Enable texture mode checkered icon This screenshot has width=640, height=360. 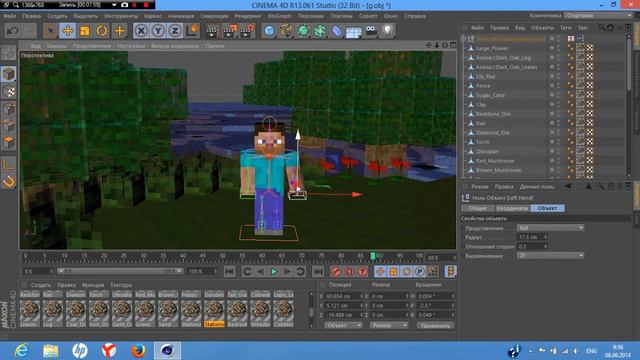point(9,92)
